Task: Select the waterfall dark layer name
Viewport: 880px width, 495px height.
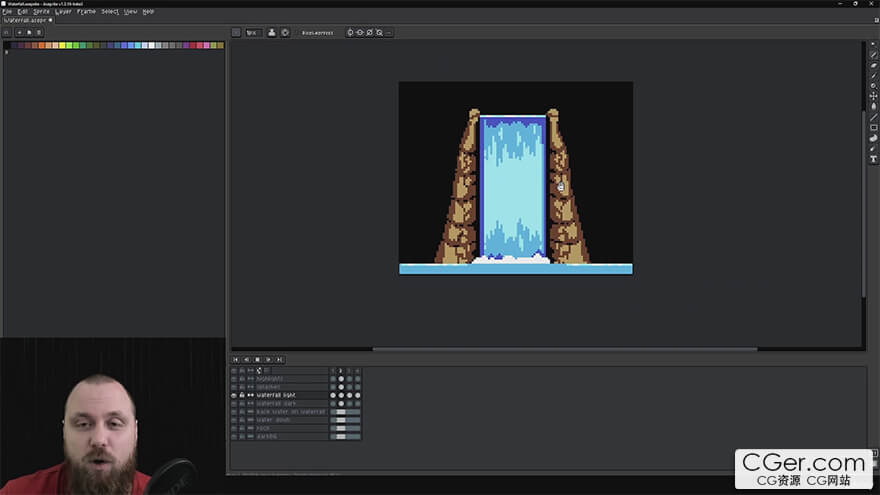Action: click(x=276, y=404)
